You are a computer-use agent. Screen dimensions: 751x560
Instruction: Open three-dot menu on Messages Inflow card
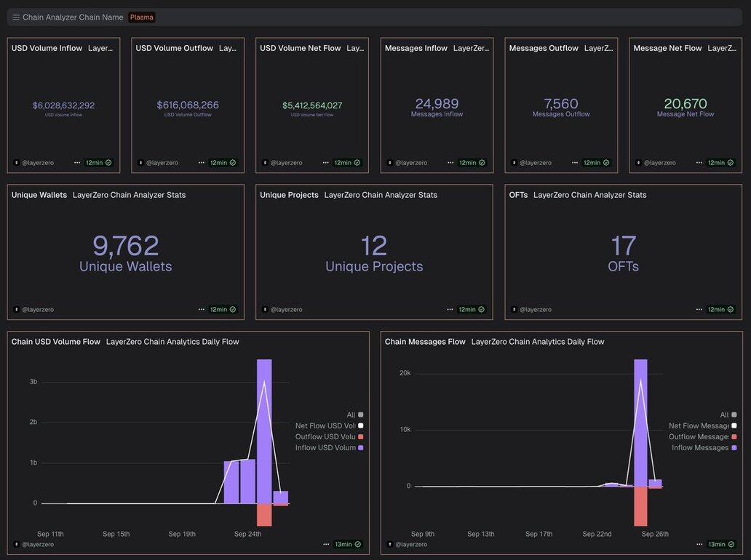450,163
